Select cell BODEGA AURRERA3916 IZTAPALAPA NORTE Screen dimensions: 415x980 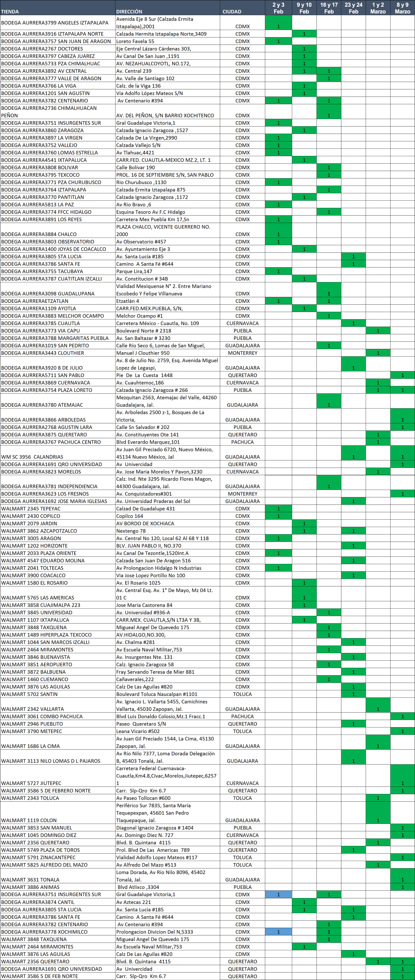click(x=57, y=34)
